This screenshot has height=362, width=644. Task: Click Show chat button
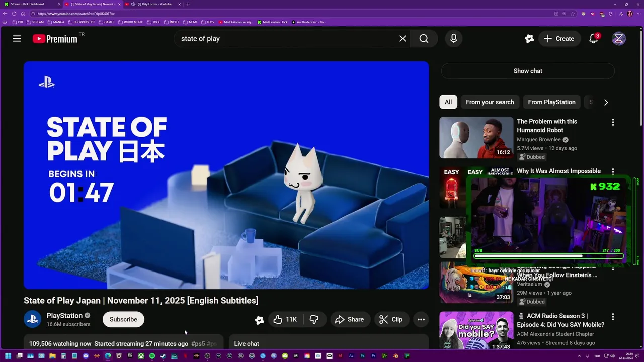click(528, 71)
